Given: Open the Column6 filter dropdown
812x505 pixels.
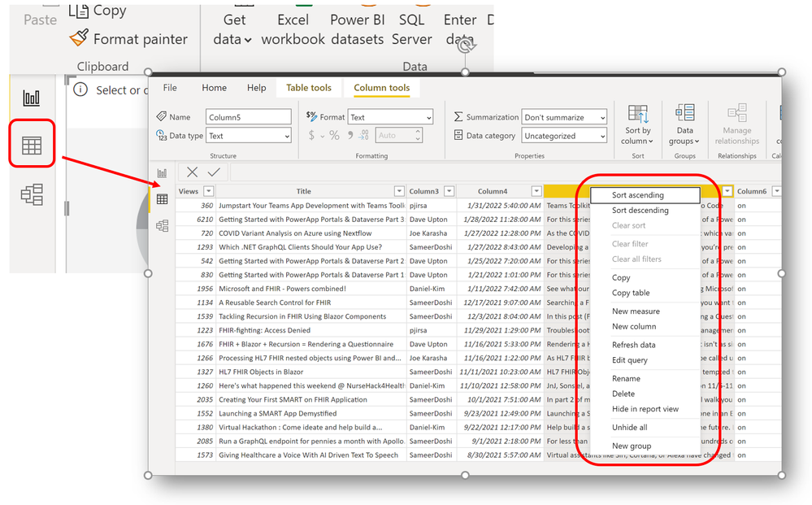Looking at the screenshot, I should click(x=776, y=191).
